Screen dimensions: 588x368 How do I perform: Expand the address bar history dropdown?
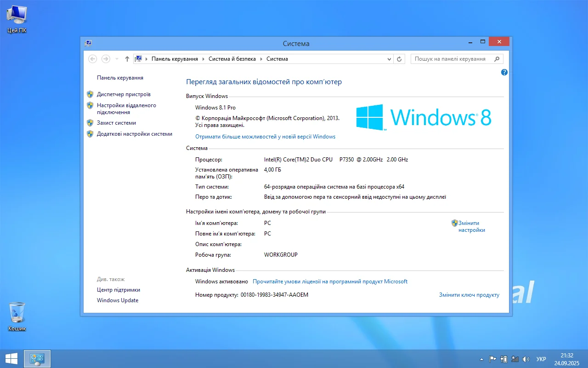389,59
